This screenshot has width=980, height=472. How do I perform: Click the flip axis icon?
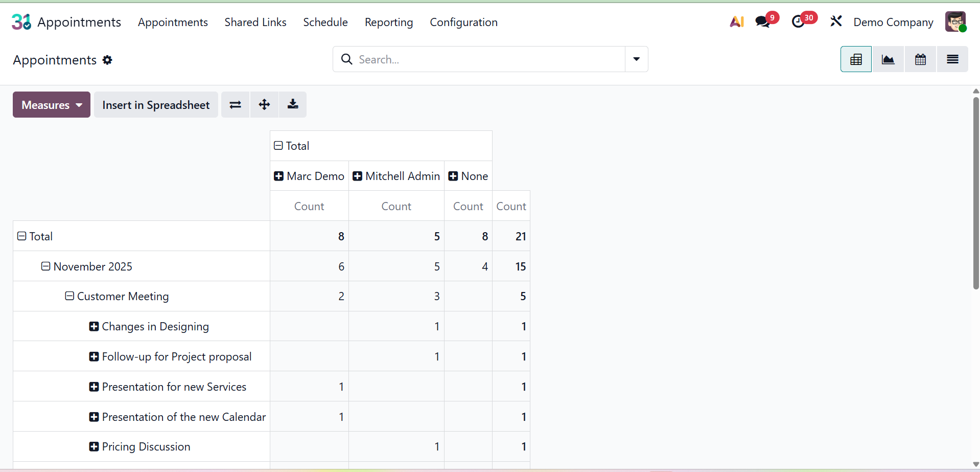[235, 105]
